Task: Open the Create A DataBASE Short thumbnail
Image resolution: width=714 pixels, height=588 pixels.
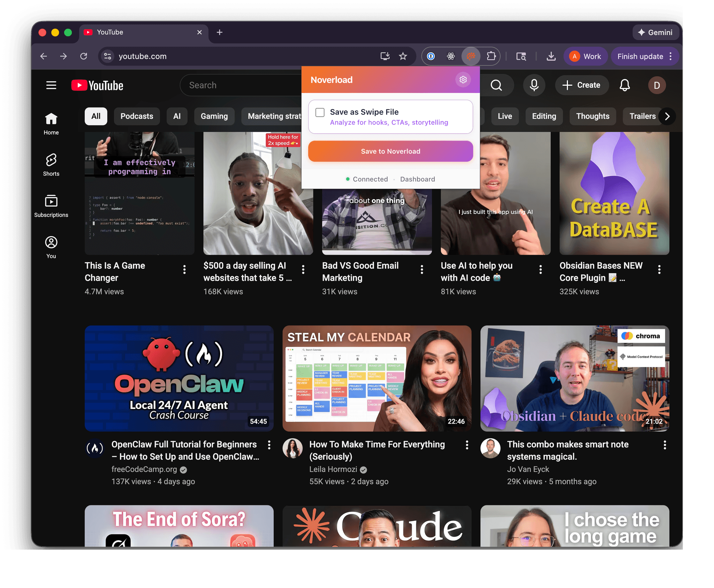Action: [x=614, y=193]
